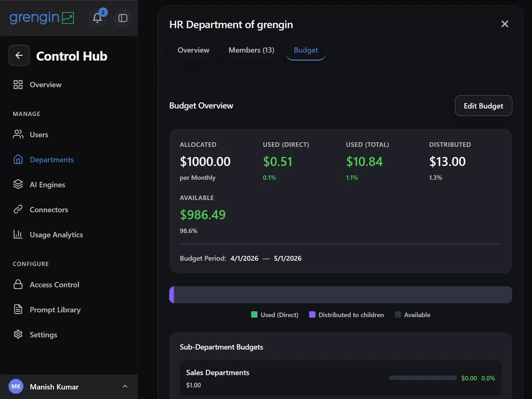Click the Connectors link icon
532x399 pixels.
[x=18, y=209]
